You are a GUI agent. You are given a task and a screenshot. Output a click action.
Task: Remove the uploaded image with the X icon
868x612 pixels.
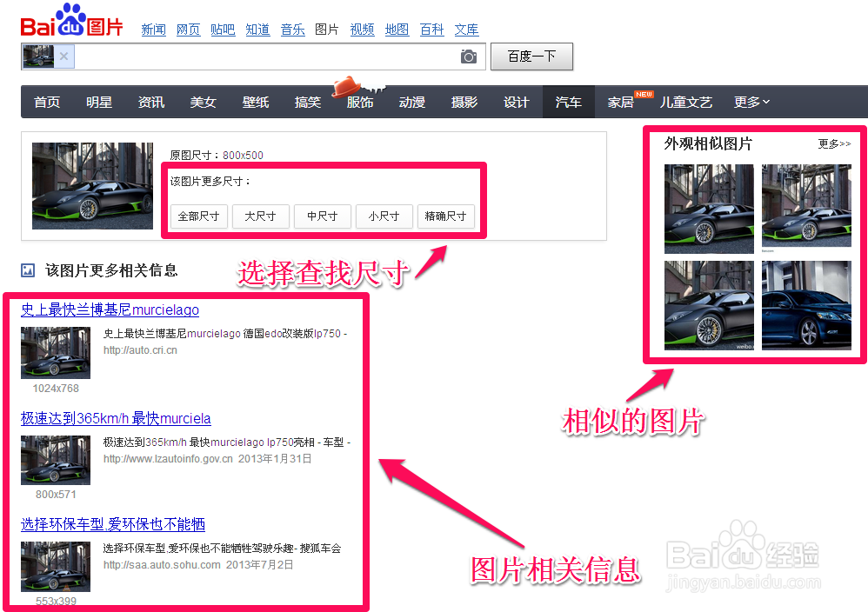[x=64, y=57]
